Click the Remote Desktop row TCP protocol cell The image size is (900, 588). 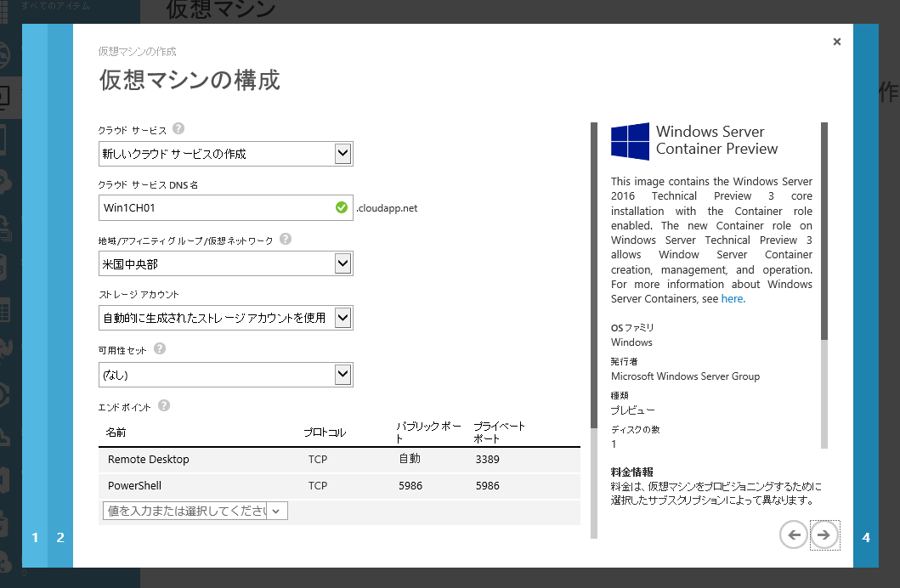(317, 459)
